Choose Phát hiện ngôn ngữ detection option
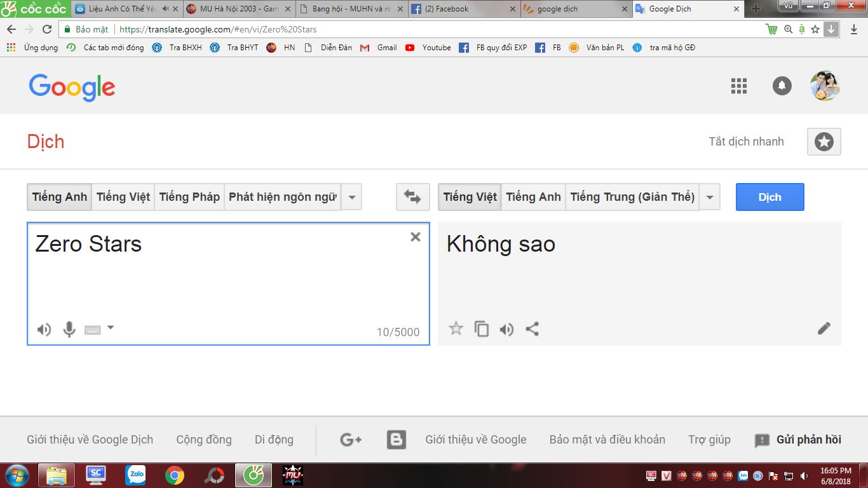Viewport: 868px width, 488px height. [282, 197]
